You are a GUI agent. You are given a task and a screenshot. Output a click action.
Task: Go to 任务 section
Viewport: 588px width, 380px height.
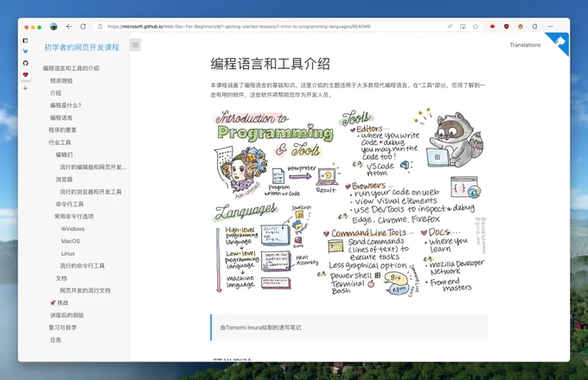click(55, 340)
